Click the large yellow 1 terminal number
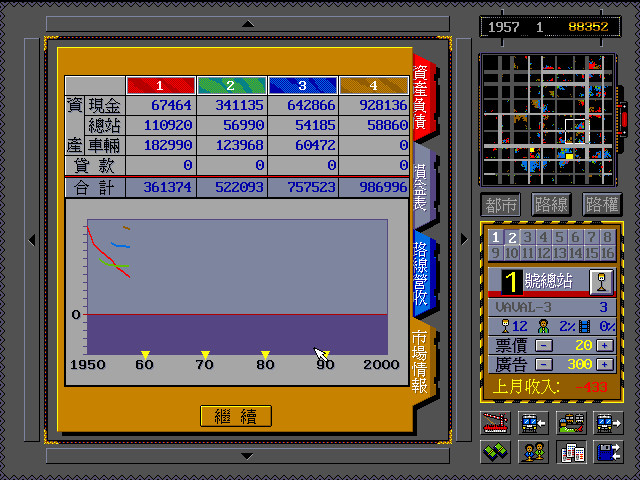This screenshot has width=640, height=480. point(511,282)
